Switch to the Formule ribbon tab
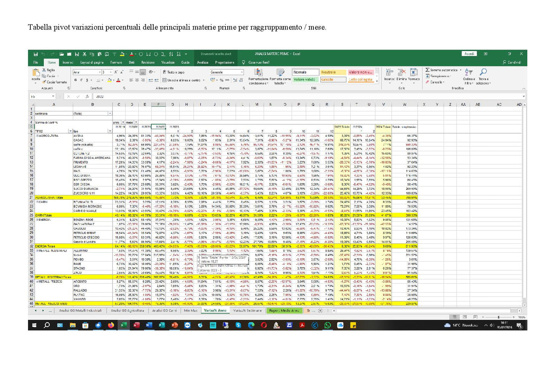This screenshot has height=392, width=555. (116, 62)
